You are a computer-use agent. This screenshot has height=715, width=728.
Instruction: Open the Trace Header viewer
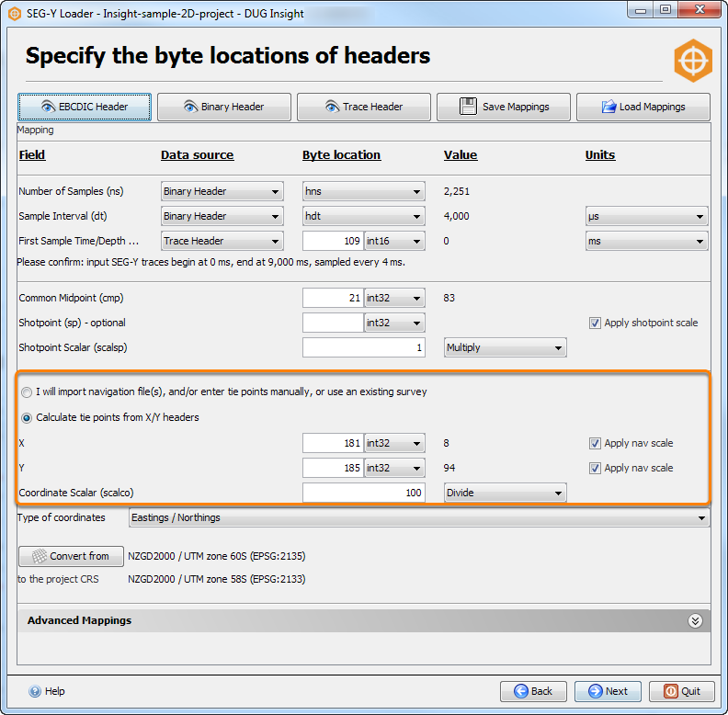tap(364, 107)
